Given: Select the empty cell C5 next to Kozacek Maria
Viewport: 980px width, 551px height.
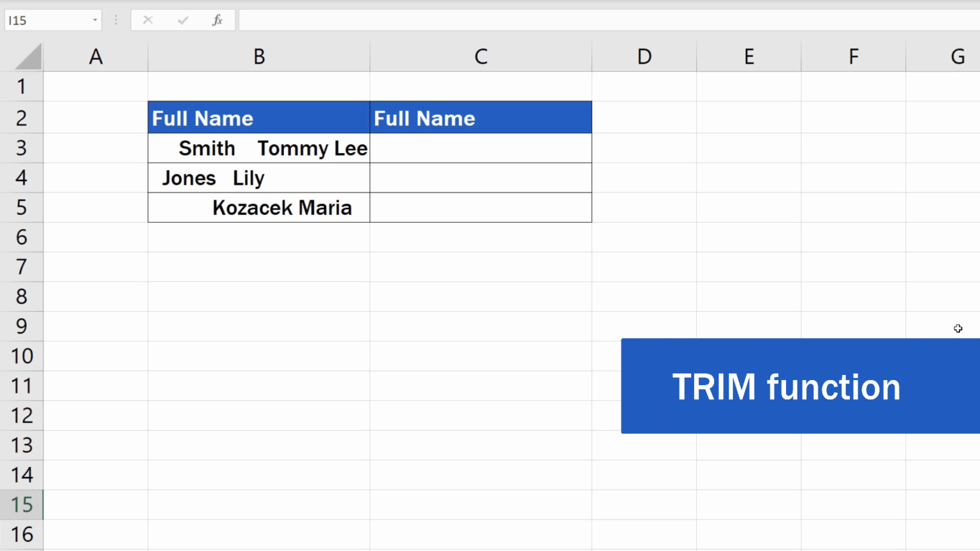Looking at the screenshot, I should [480, 207].
